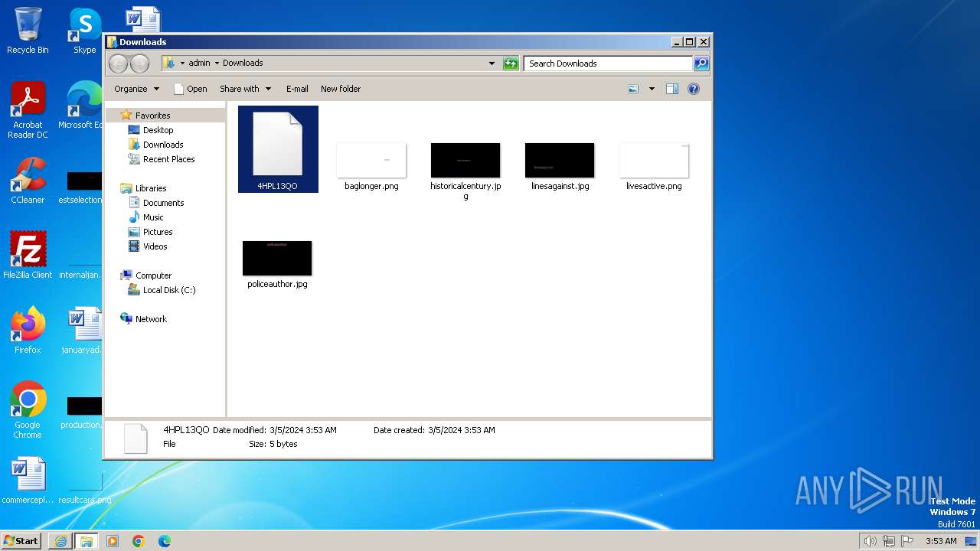The width and height of the screenshot is (980, 551).
Task: Click the Skype desktop icon
Action: [x=85, y=31]
